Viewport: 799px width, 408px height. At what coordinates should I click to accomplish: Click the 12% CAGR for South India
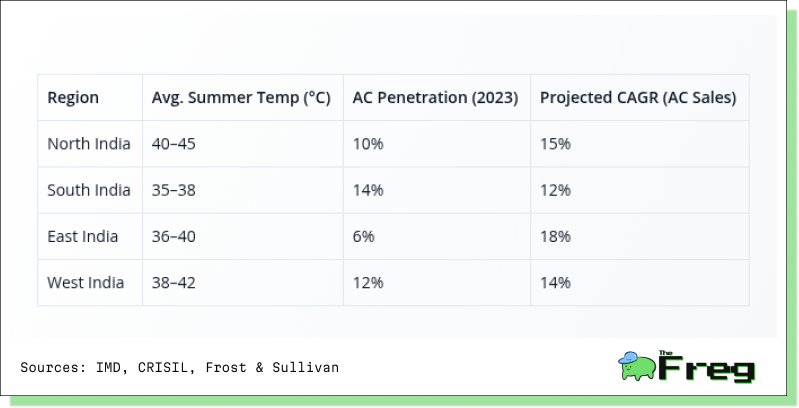(x=555, y=190)
